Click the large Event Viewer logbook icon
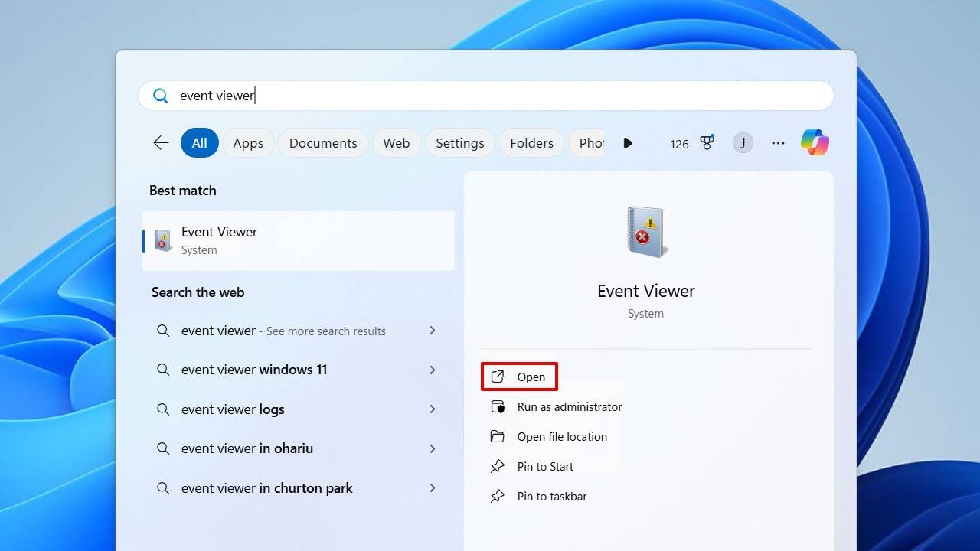 (645, 232)
